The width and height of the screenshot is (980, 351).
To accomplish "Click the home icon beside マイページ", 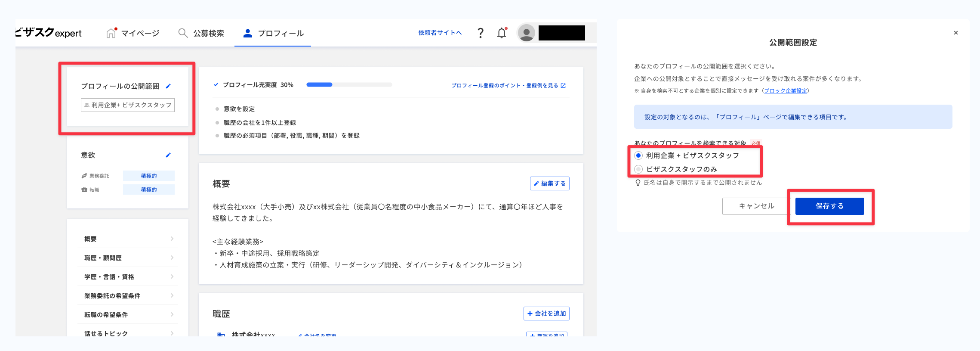I will click(111, 33).
